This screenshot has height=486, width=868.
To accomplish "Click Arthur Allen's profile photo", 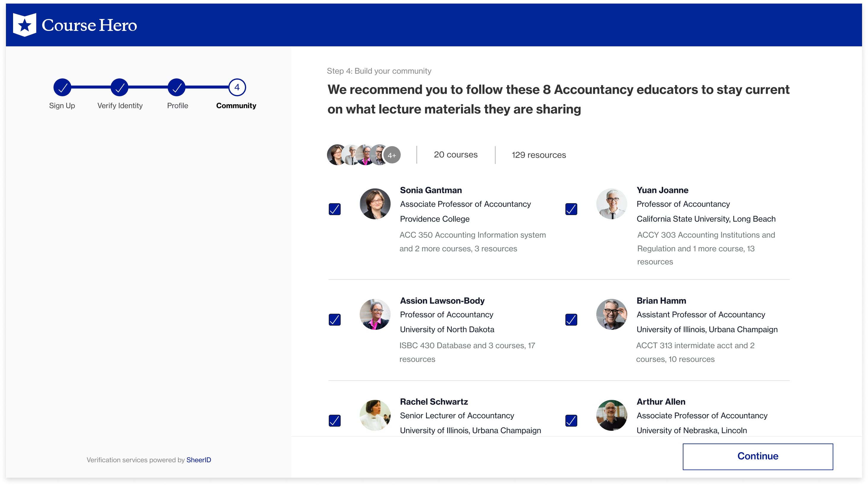I will (x=611, y=415).
